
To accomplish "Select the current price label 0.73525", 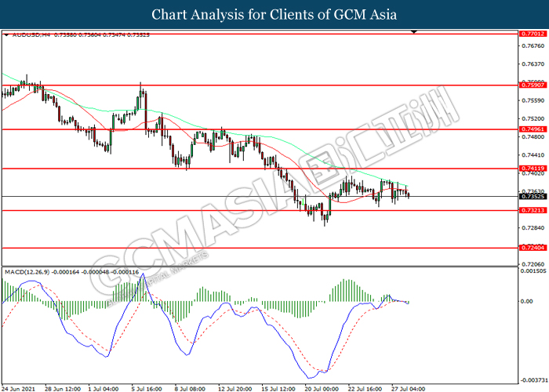I will pos(533,196).
